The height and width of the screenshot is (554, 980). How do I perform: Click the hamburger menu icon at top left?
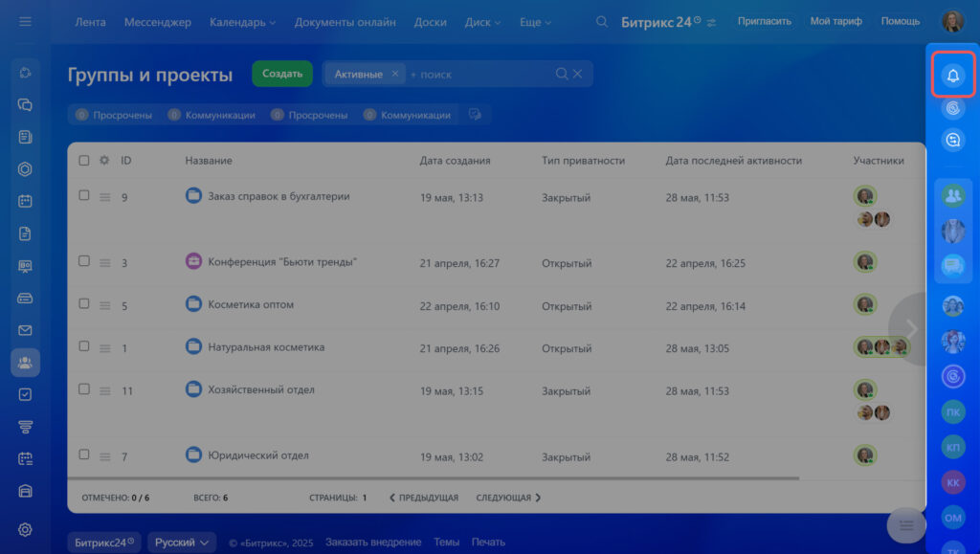click(x=25, y=21)
